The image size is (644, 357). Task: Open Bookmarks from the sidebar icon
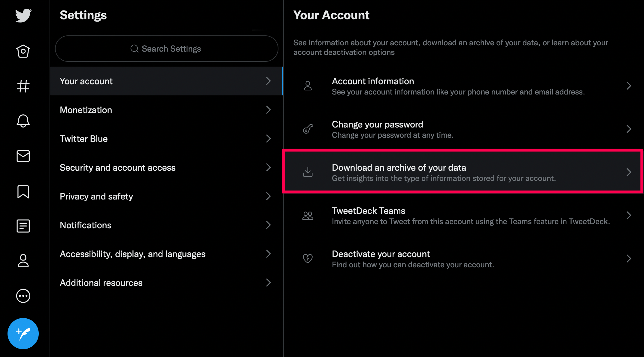(x=23, y=192)
